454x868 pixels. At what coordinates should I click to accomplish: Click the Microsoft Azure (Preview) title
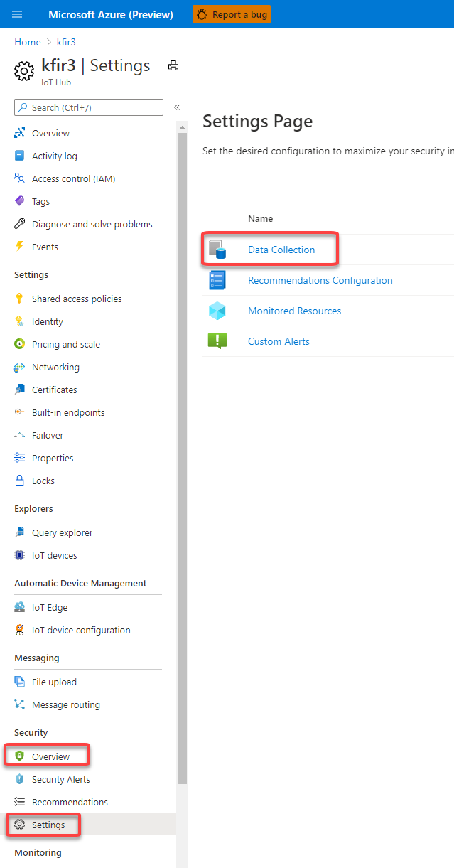pos(111,14)
